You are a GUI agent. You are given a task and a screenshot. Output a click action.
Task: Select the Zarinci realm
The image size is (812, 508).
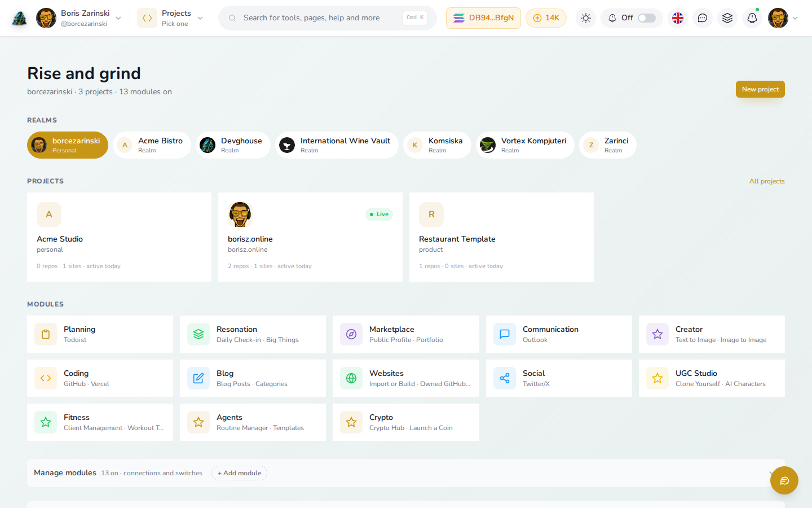[608, 145]
